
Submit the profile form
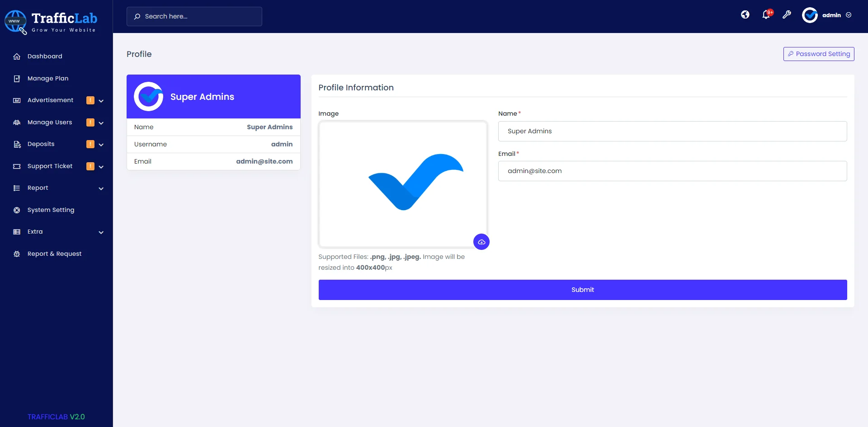coord(583,290)
